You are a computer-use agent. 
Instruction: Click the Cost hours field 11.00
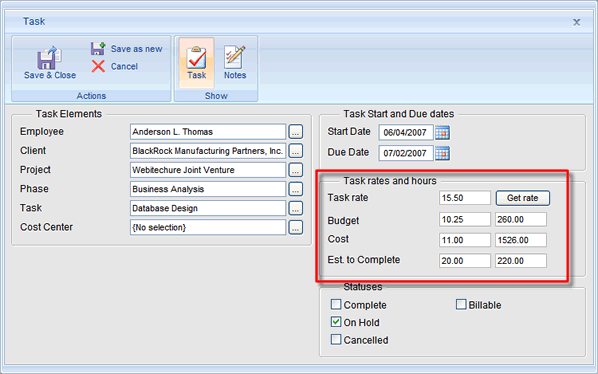(465, 240)
